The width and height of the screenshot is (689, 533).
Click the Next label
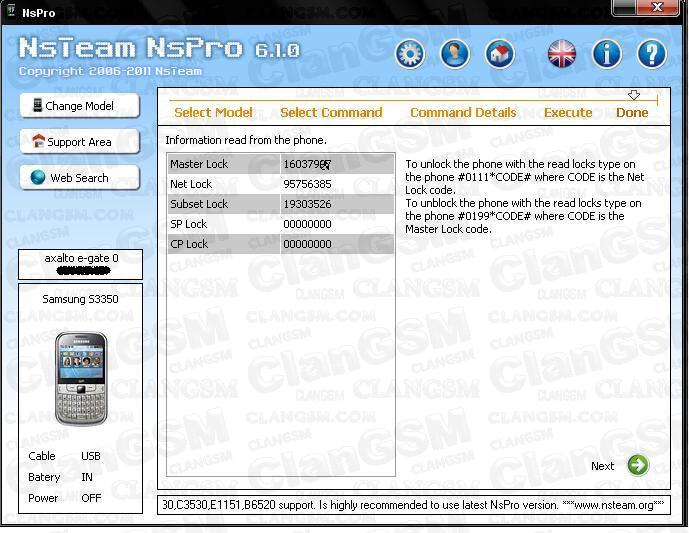click(x=602, y=466)
